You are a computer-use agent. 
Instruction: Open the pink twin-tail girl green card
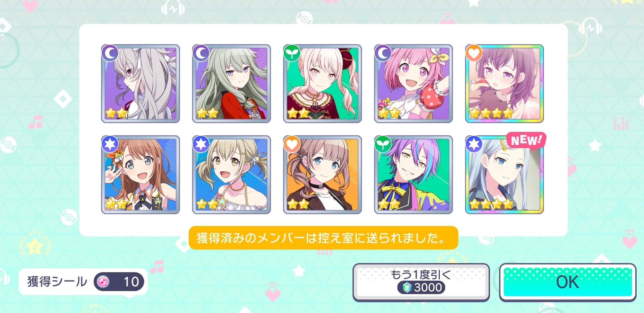click(x=323, y=84)
